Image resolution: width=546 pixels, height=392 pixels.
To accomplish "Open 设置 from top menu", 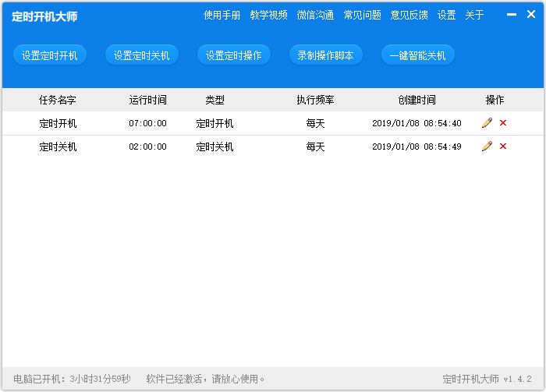I will [x=446, y=15].
